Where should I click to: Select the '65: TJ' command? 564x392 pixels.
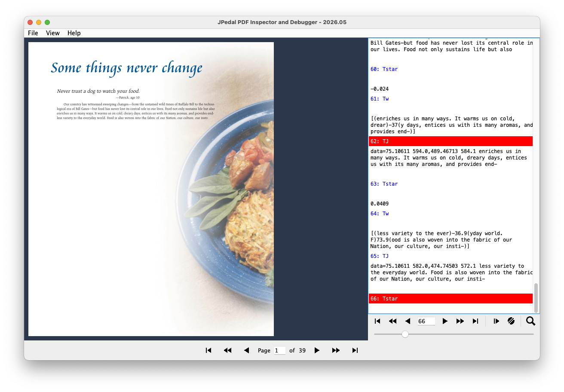[380, 256]
